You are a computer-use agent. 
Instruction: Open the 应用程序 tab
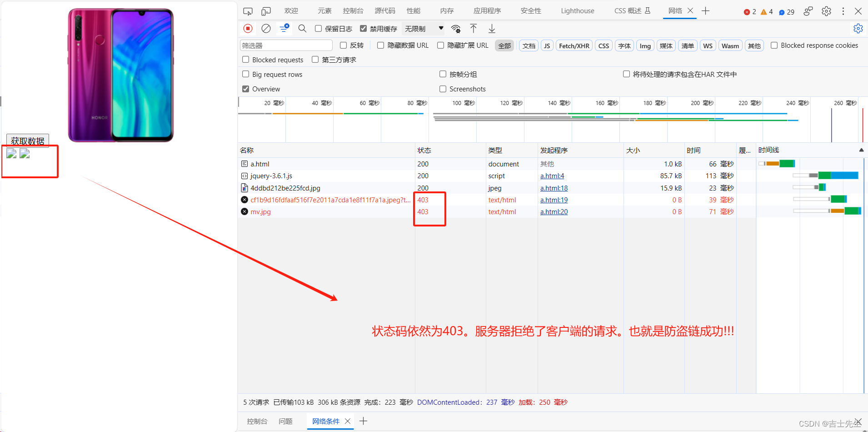tap(487, 11)
